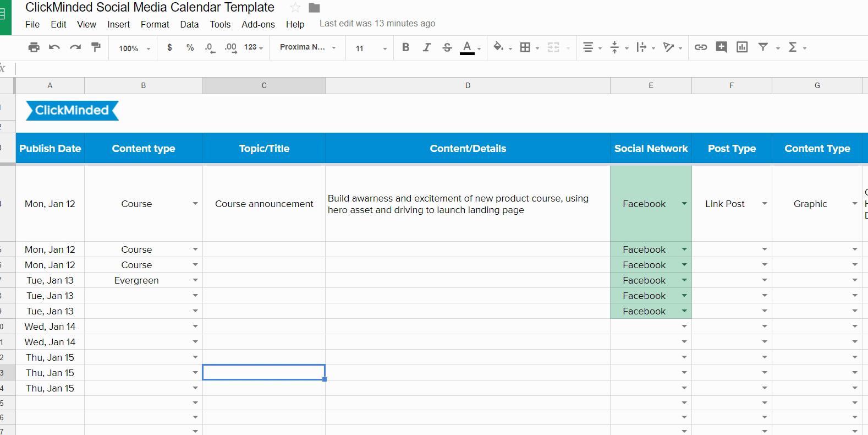
Task: Click the Print icon in toolbar
Action: click(34, 47)
